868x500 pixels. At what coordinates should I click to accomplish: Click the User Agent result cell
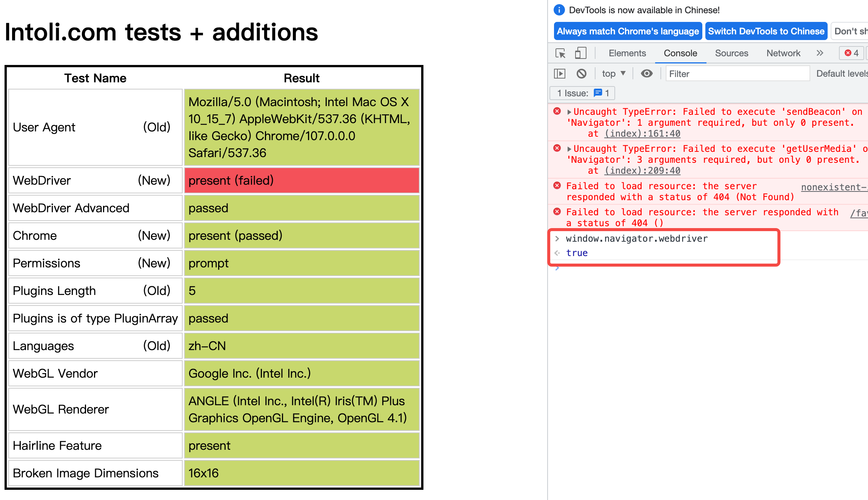[302, 127]
